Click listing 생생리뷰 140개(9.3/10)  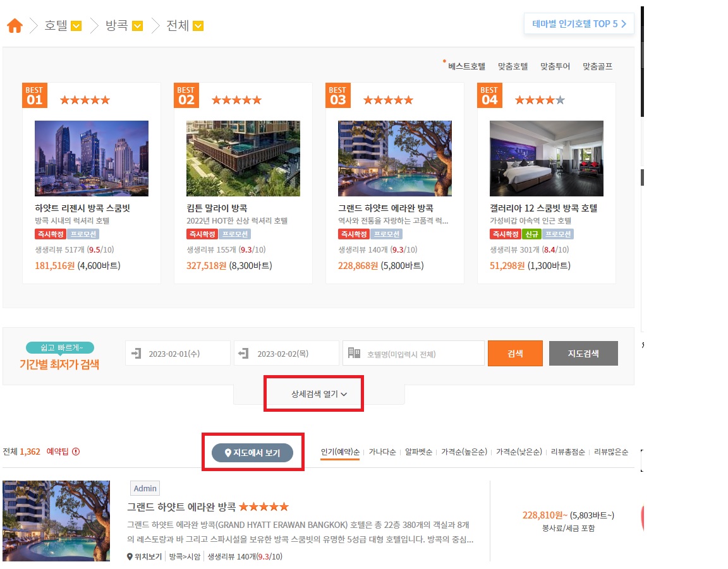click(x=245, y=556)
